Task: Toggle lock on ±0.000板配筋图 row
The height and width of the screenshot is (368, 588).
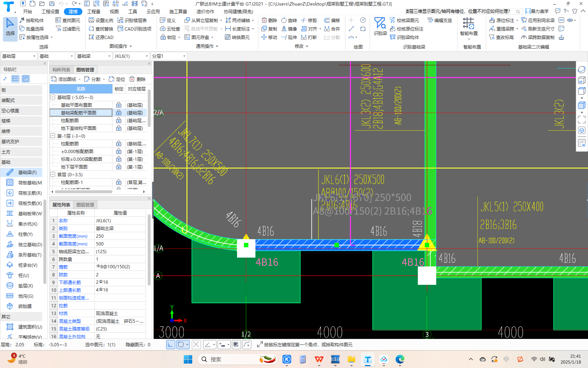Action: 119,151
